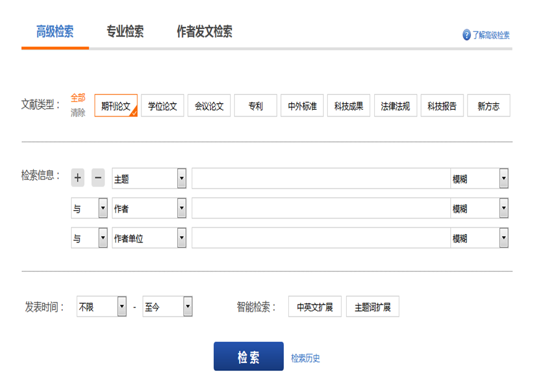Open the 作者单位 field dropdown
Image resolution: width=543 pixels, height=392 pixels.
coord(149,238)
